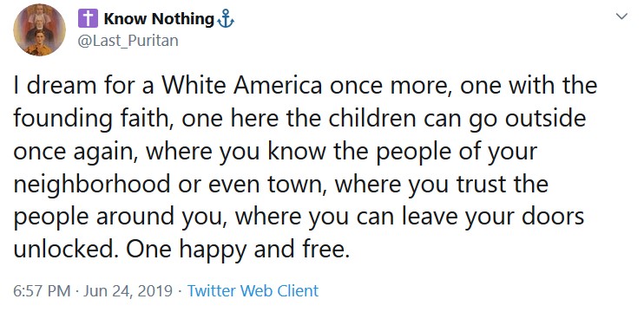Open the round profile avatar picture
The height and width of the screenshot is (312, 644).
[39, 30]
